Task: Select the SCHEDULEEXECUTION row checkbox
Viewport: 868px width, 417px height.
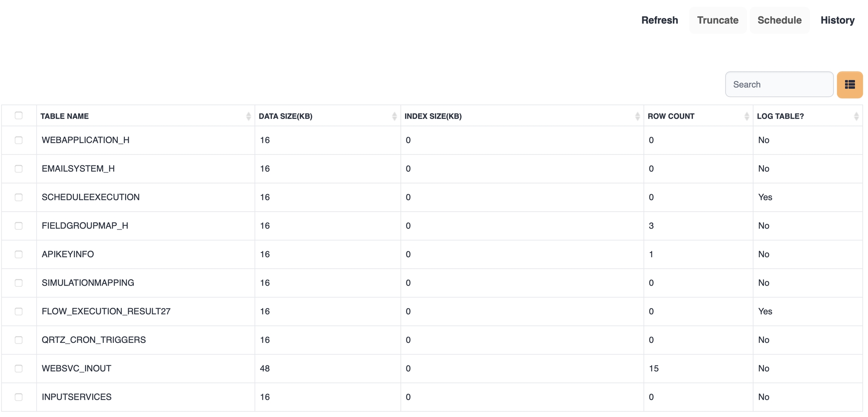Action: pos(18,197)
